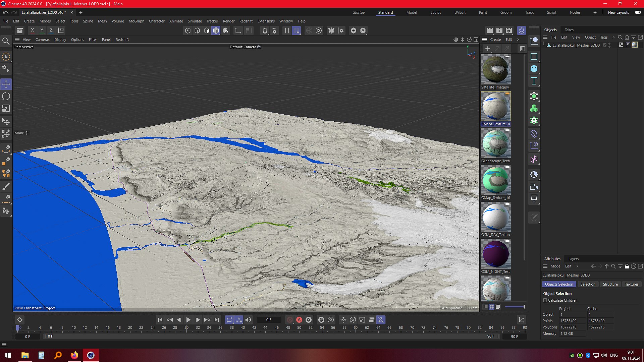Toggle Y axis lock
The height and width of the screenshot is (362, 644).
tap(42, 31)
